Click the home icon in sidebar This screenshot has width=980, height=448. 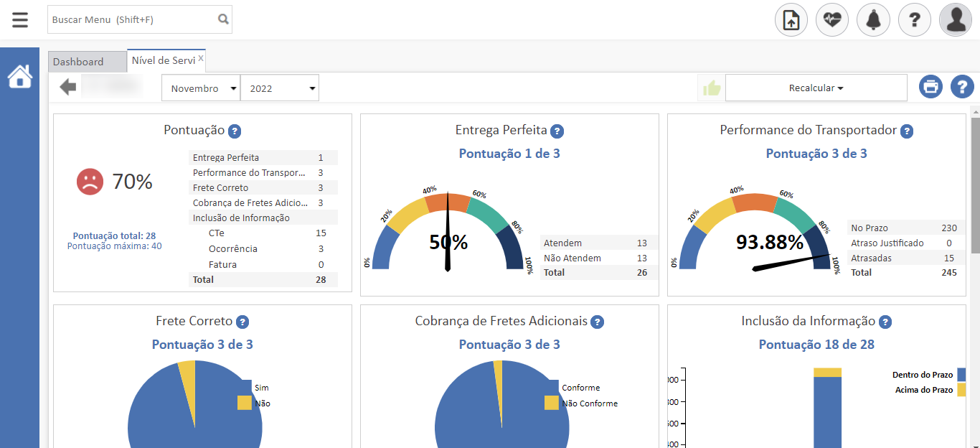(20, 76)
